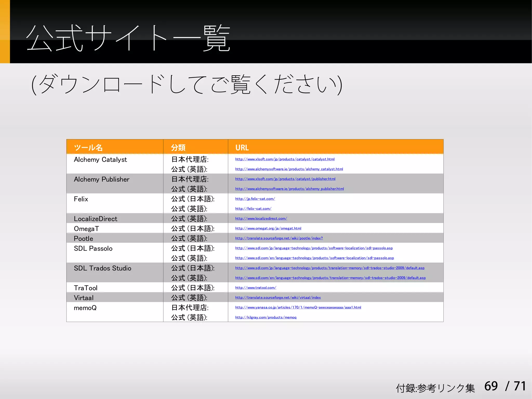This screenshot has width=532, height=399.
Task: Select '公式 (日本語):' in the TraTool row
Action: coord(193,287)
